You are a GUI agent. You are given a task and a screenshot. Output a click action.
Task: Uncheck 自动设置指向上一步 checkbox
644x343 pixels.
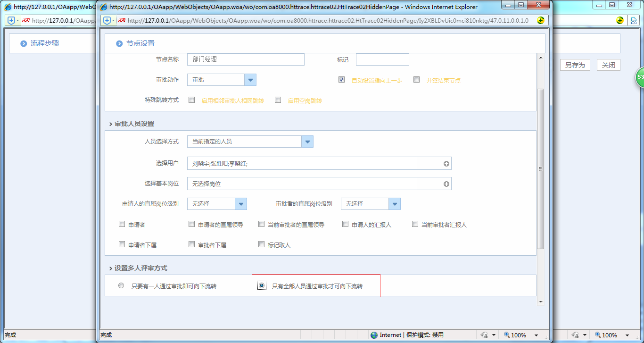click(341, 80)
